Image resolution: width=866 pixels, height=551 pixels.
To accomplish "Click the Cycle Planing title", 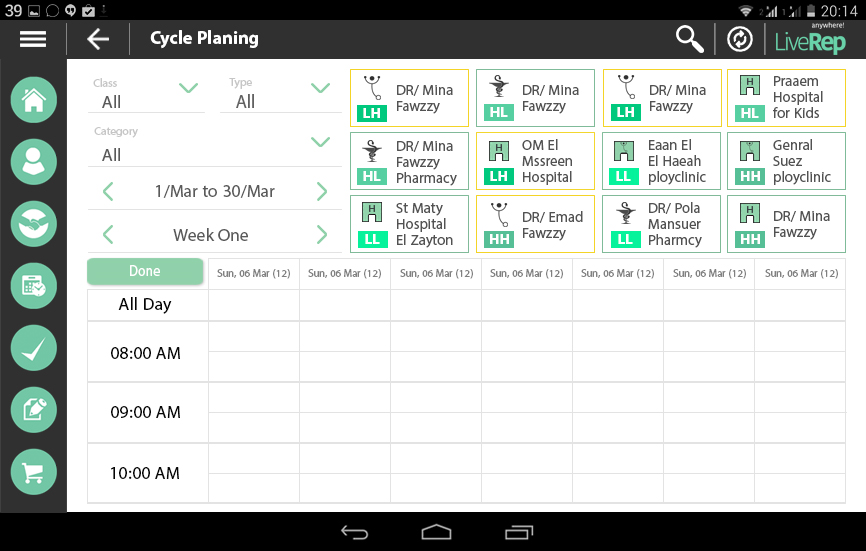I will 204,38.
